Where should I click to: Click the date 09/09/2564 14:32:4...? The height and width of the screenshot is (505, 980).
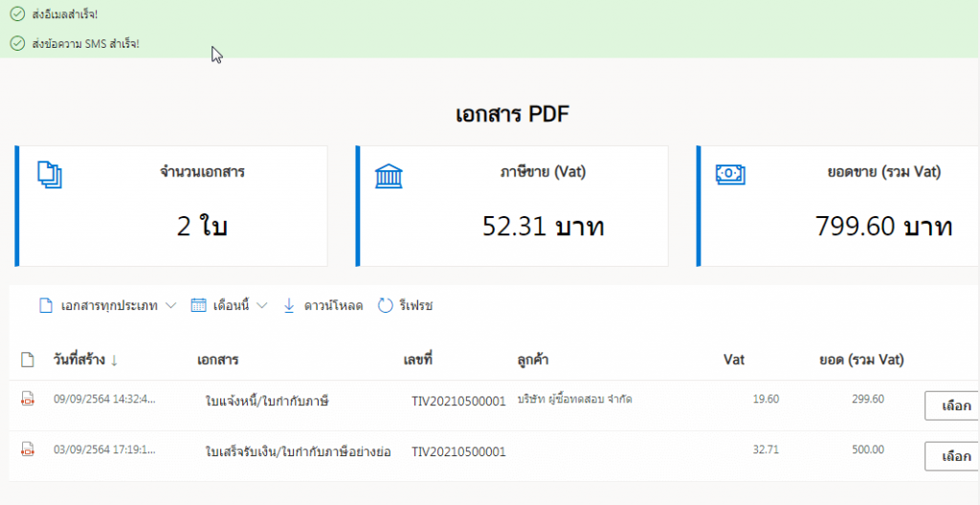tap(104, 399)
